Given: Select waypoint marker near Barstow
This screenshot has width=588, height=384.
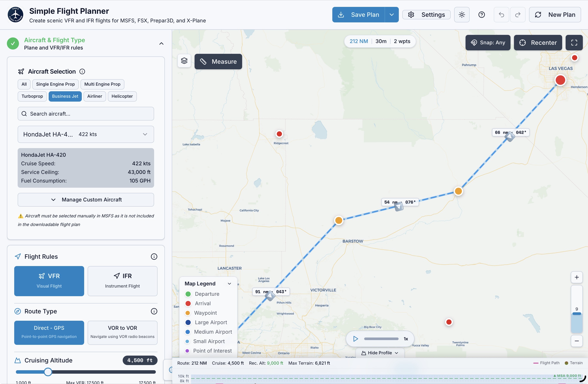Looking at the screenshot, I should (x=339, y=220).
